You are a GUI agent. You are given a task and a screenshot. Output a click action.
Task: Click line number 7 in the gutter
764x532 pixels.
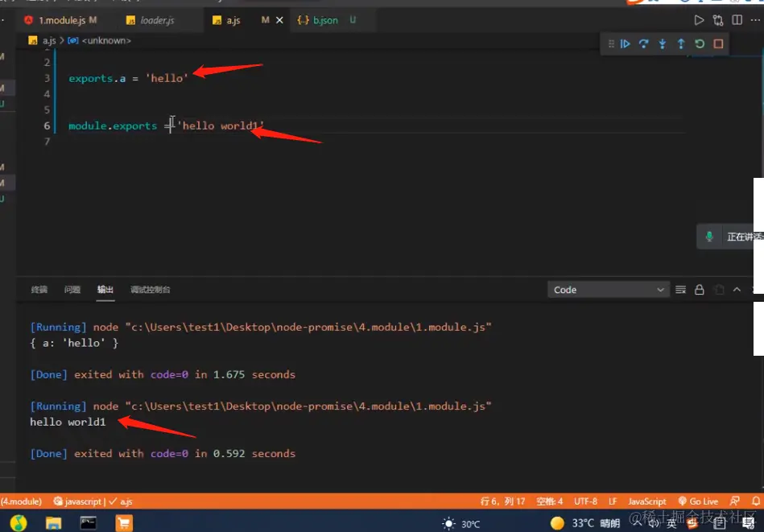click(x=47, y=142)
